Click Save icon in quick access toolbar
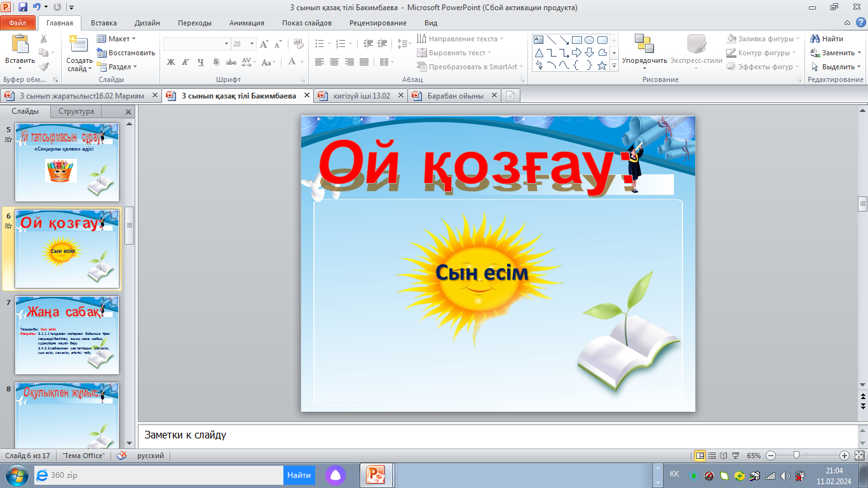This screenshot has width=868, height=488. coord(23,8)
